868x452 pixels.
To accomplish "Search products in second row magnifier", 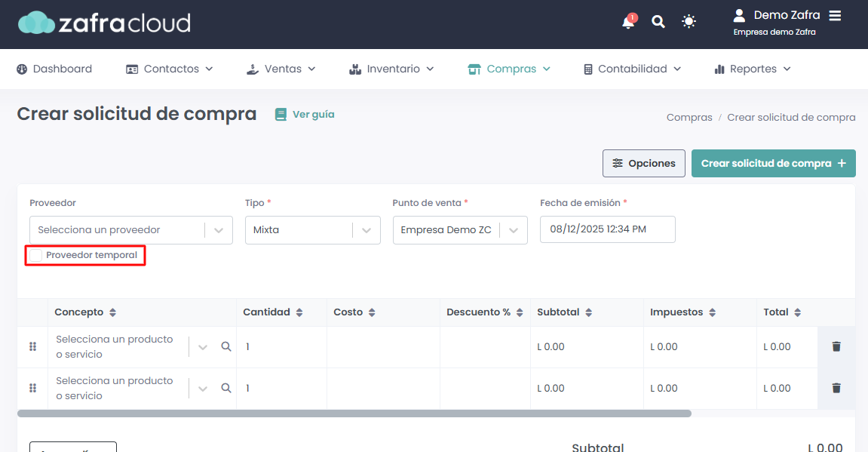I will pos(225,388).
